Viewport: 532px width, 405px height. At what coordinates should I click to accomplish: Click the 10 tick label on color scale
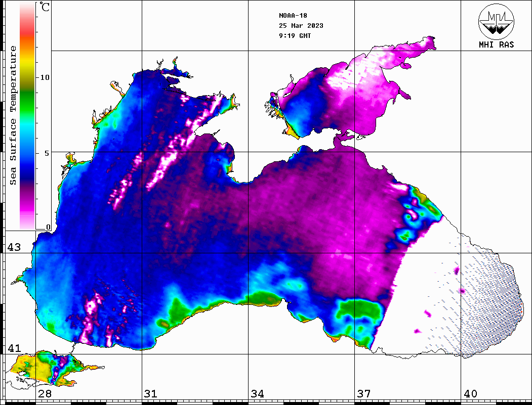coord(45,77)
